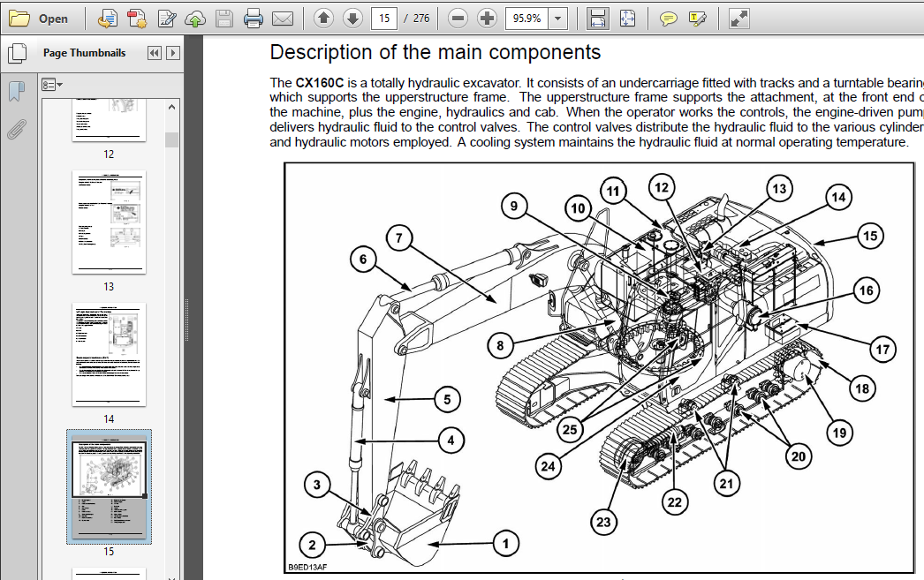Viewport: 924px width, 580px height.
Task: Click total page count '276'
Action: (x=421, y=19)
